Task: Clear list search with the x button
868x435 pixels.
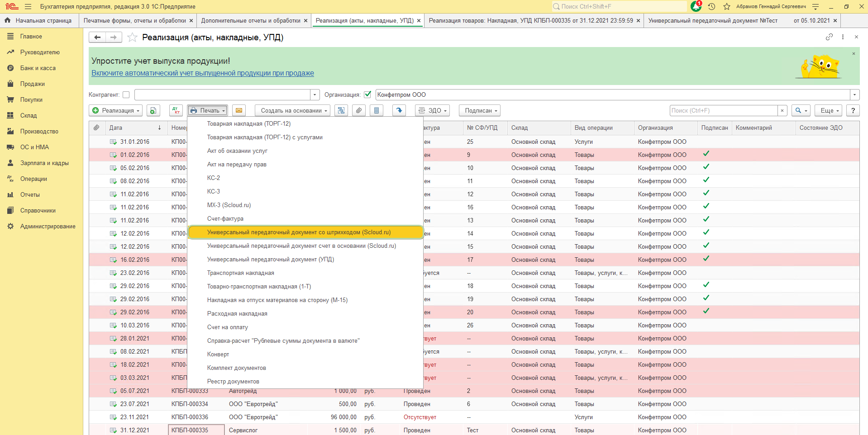Action: click(x=782, y=110)
